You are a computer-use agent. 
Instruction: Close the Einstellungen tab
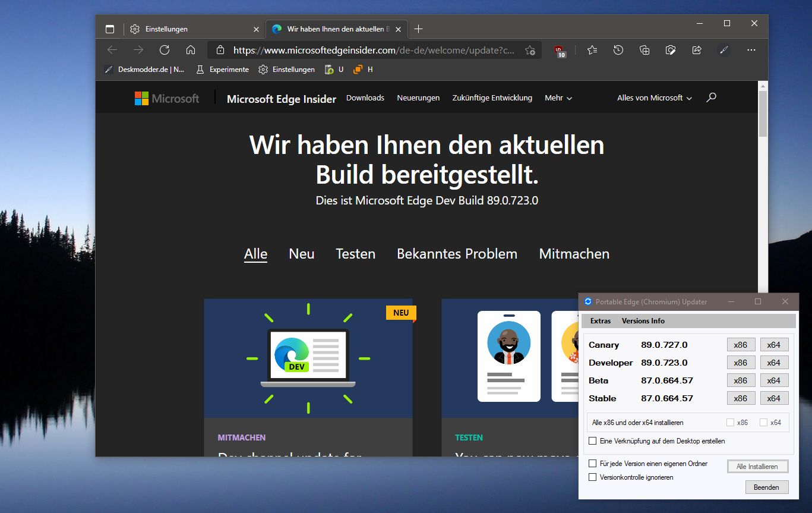(x=256, y=29)
